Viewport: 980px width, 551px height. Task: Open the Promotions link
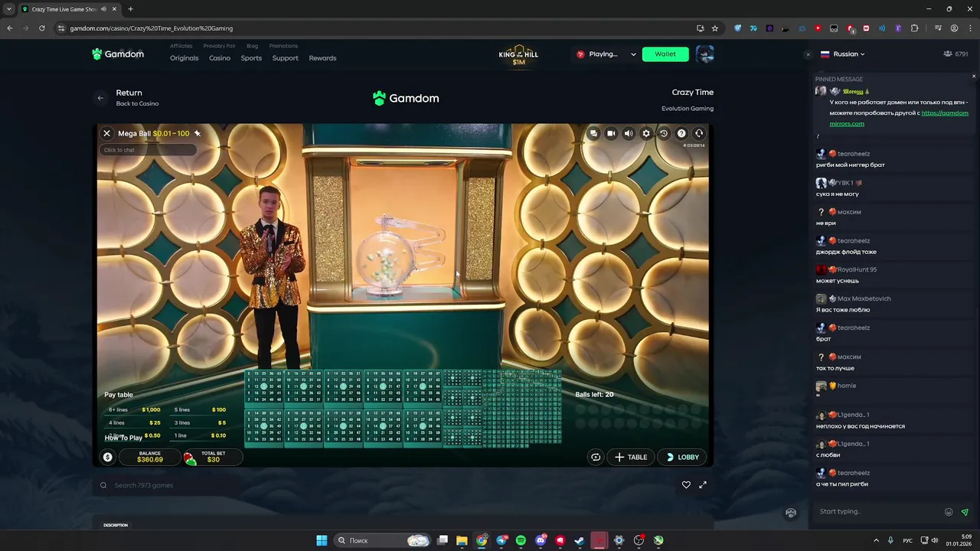click(283, 46)
